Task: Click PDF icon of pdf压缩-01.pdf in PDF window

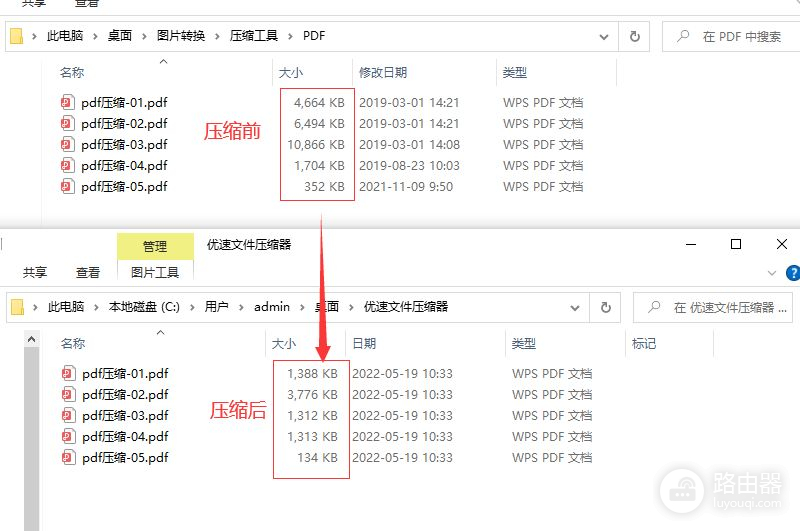Action: tap(68, 103)
